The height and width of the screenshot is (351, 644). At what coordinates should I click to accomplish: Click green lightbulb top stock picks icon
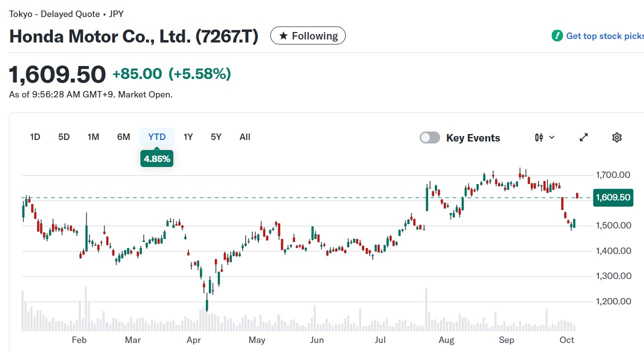coord(557,36)
